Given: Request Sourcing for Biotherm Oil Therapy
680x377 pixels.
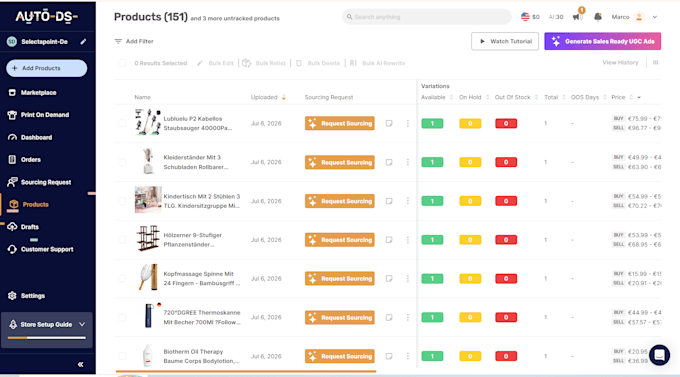Looking at the screenshot, I should 340,356.
